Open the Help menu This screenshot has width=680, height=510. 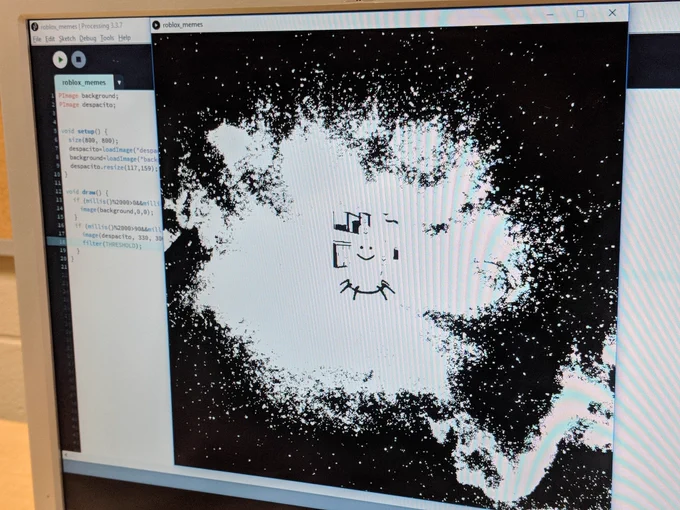(x=124, y=38)
